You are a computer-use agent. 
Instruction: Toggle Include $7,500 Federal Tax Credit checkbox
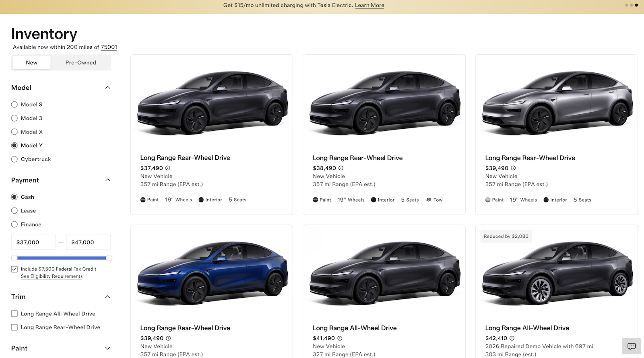(x=14, y=269)
